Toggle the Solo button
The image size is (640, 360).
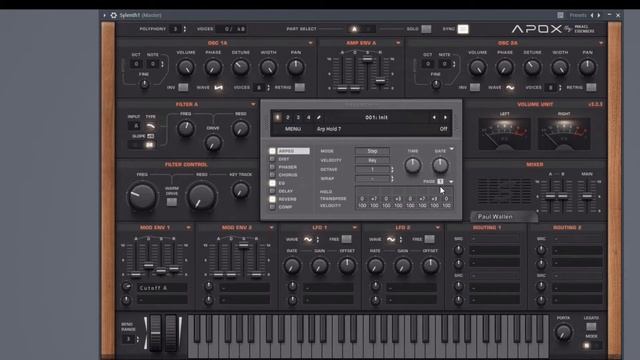click(426, 29)
